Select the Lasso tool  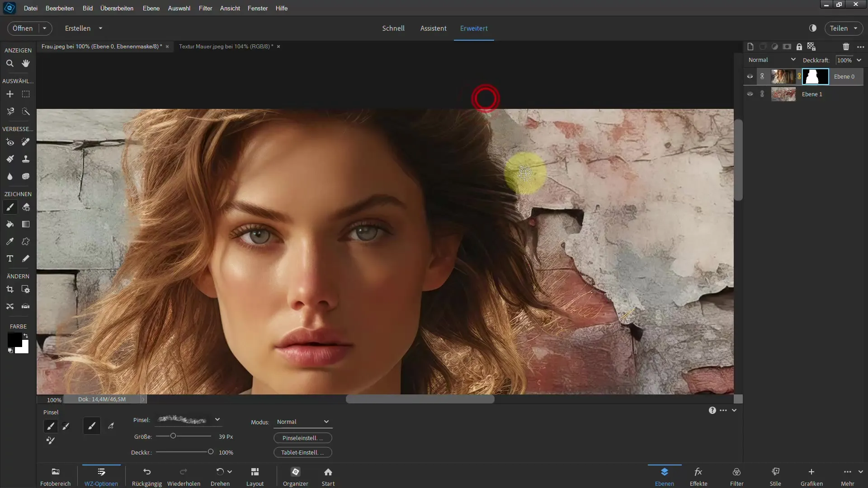coord(10,111)
